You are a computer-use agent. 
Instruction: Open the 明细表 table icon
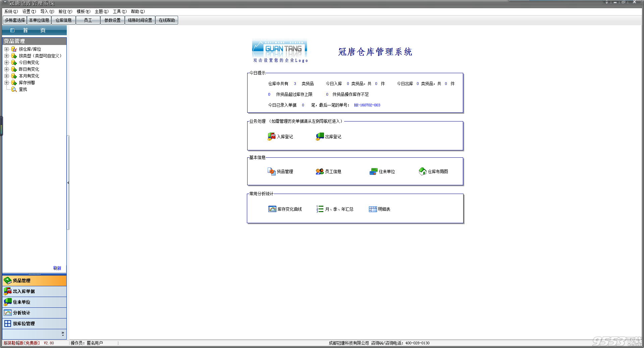tap(373, 209)
